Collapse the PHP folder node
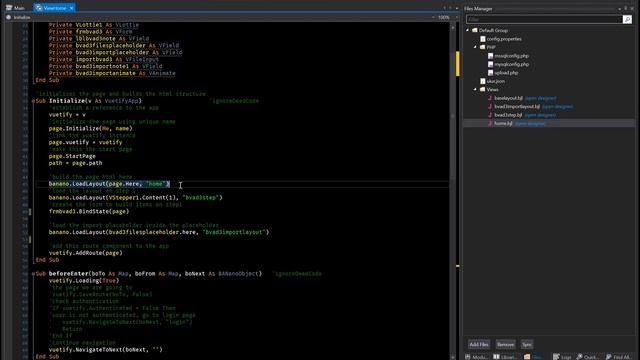The width and height of the screenshot is (640, 360). pos(475,47)
